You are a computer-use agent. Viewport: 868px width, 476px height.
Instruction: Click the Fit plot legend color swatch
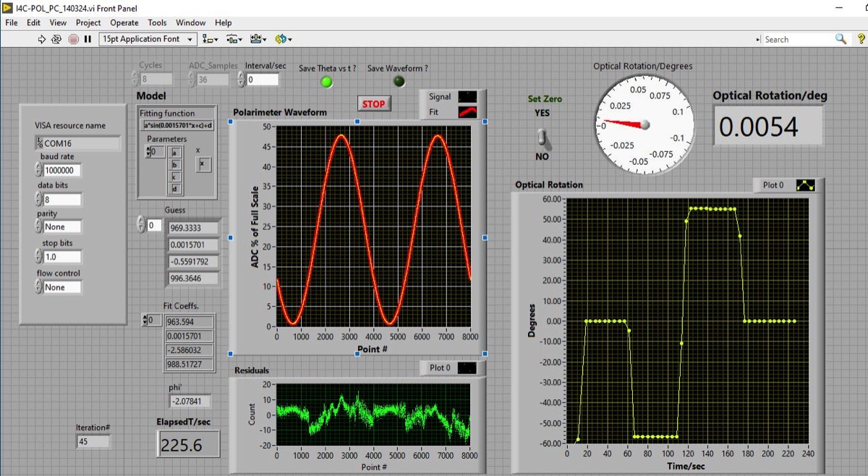(x=468, y=112)
